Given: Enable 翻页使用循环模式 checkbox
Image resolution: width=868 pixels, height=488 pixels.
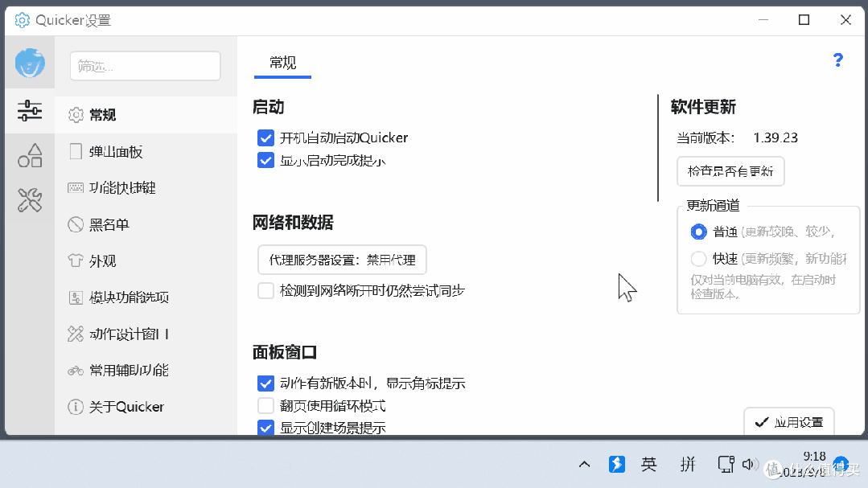Looking at the screenshot, I should (265, 405).
